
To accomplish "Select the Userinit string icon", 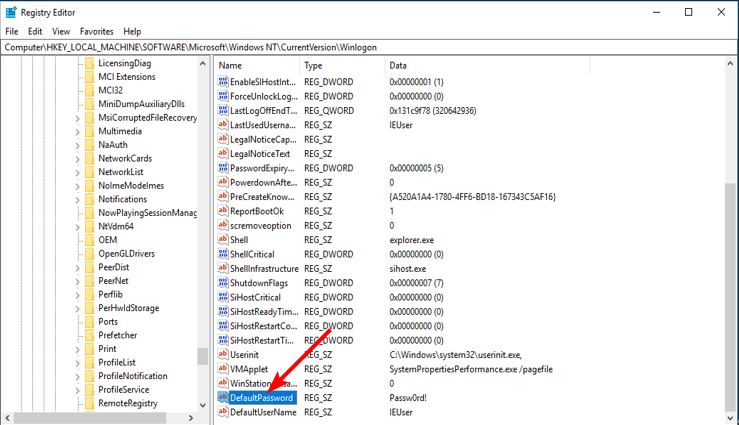I will coord(223,355).
